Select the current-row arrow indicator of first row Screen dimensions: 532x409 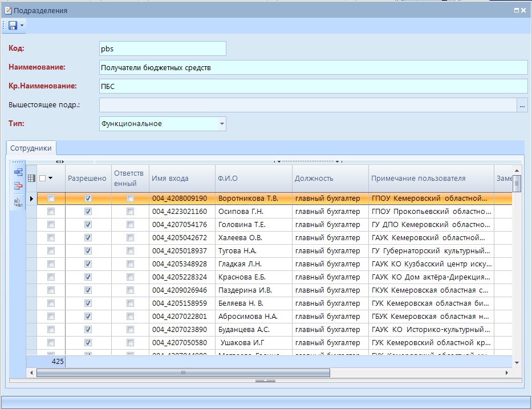[31, 199]
